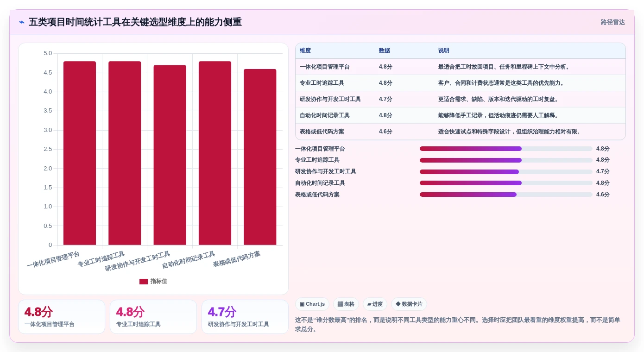
Task: Click the 自动化时间记录工具 progress bar
Action: (x=506, y=183)
